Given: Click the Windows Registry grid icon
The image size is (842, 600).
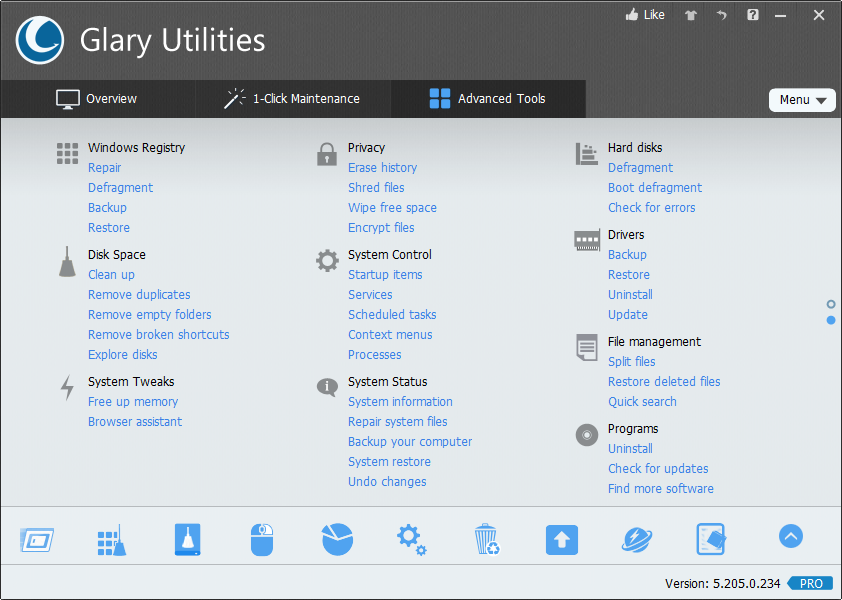Looking at the screenshot, I should coord(67,154).
